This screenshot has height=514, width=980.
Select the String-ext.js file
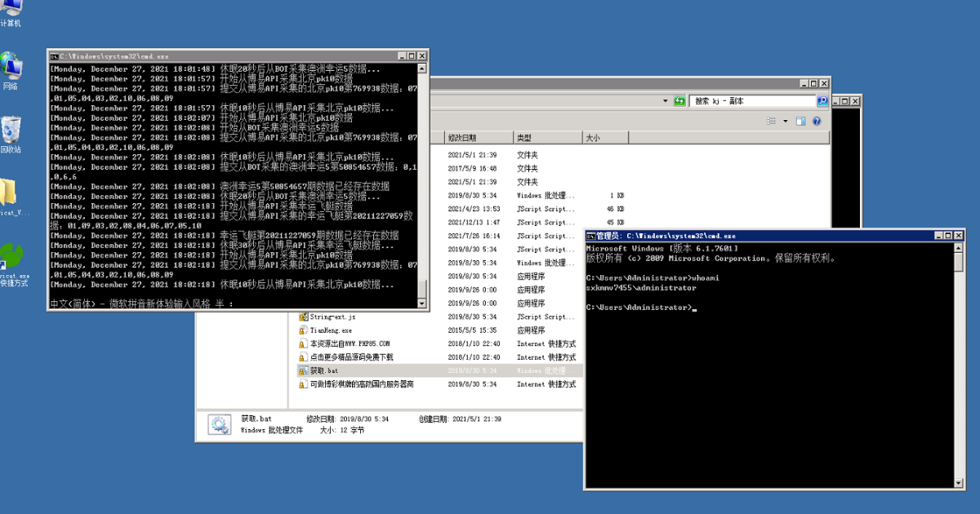pos(332,317)
